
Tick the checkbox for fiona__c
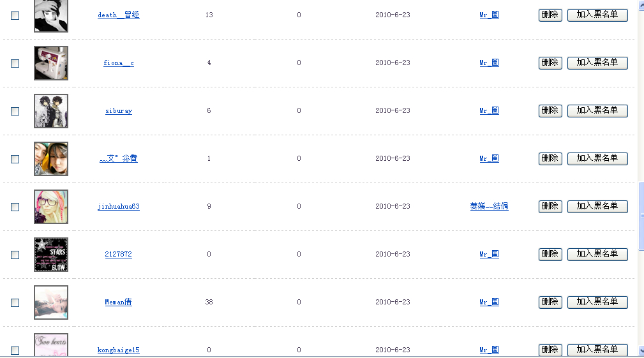[x=15, y=63]
